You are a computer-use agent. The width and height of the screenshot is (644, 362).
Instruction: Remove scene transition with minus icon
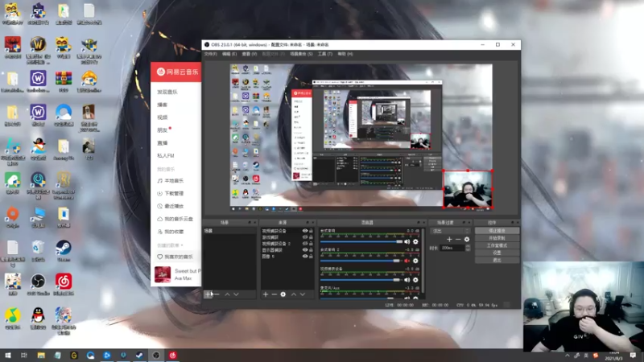(458, 239)
